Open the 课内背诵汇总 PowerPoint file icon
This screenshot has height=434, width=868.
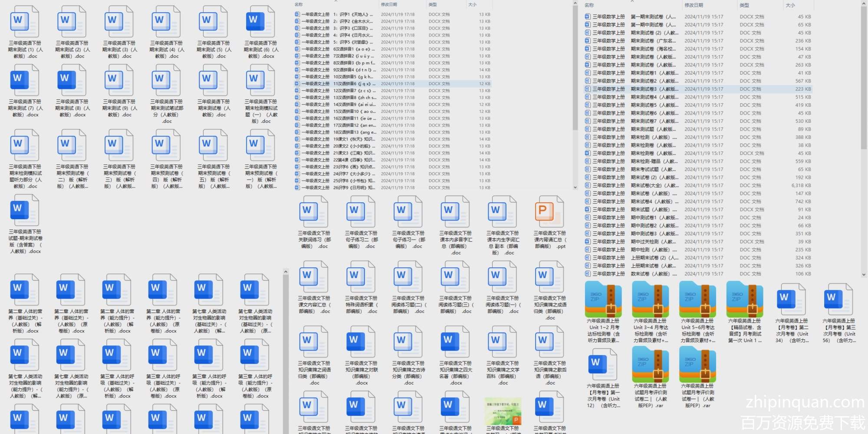point(549,212)
